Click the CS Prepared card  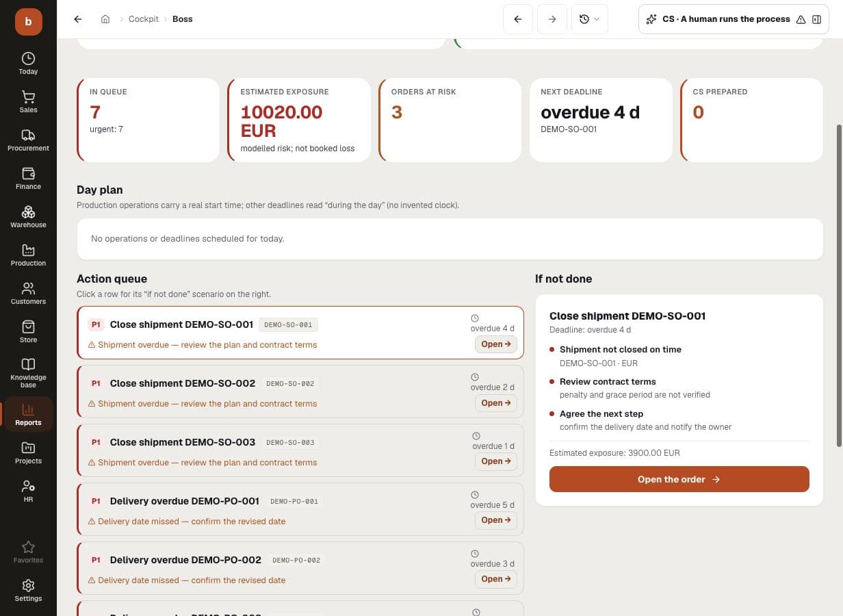click(x=751, y=120)
